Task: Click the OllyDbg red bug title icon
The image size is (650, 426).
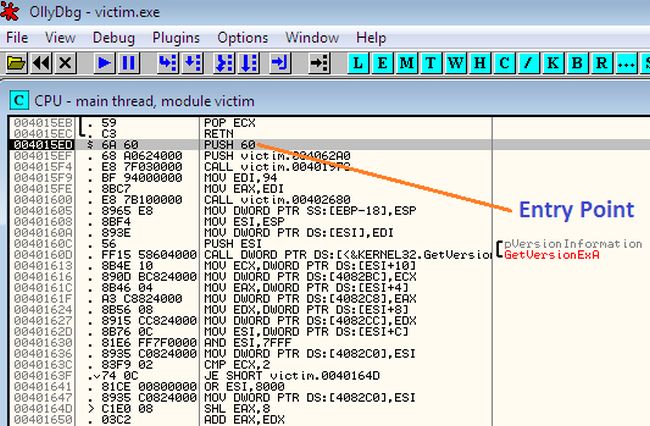Action: (x=10, y=11)
